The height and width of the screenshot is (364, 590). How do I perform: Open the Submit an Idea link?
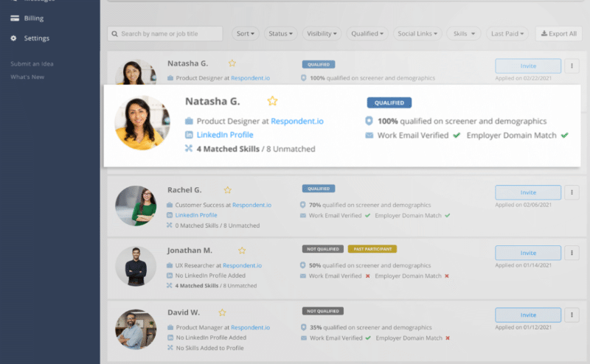[32, 64]
